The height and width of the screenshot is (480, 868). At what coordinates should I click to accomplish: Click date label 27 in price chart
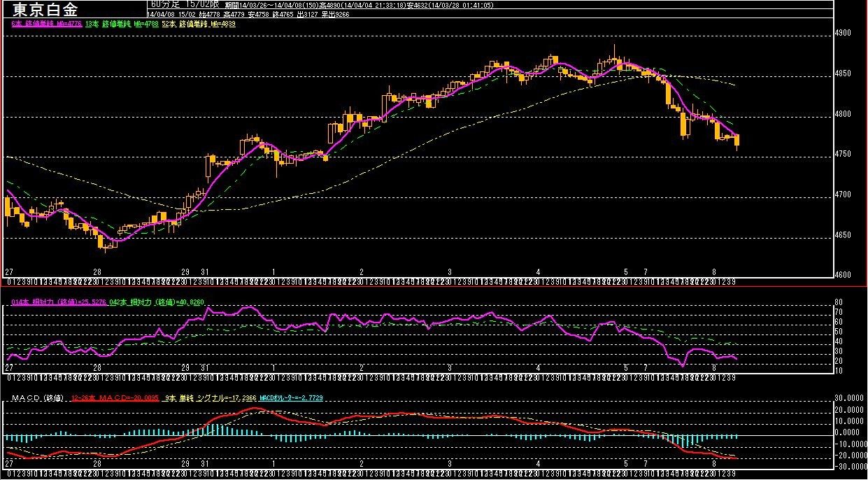pyautogui.click(x=9, y=271)
